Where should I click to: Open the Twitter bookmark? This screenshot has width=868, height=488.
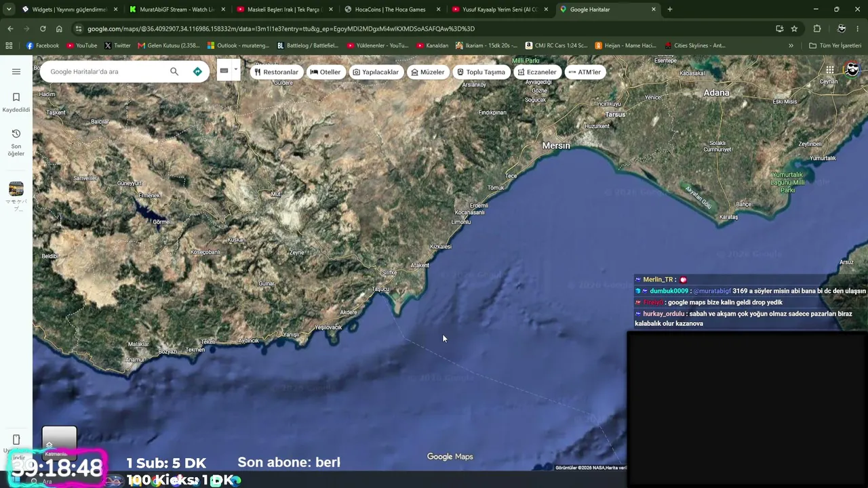(x=117, y=45)
